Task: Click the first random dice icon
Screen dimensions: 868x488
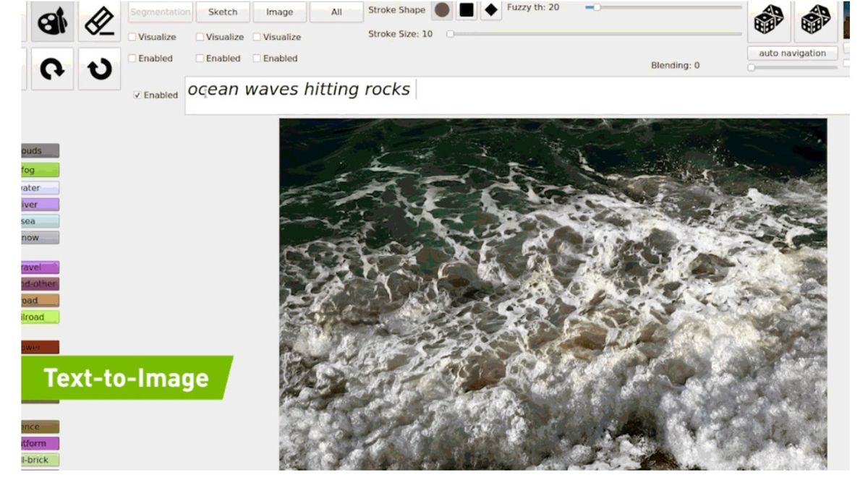Action: [x=769, y=22]
